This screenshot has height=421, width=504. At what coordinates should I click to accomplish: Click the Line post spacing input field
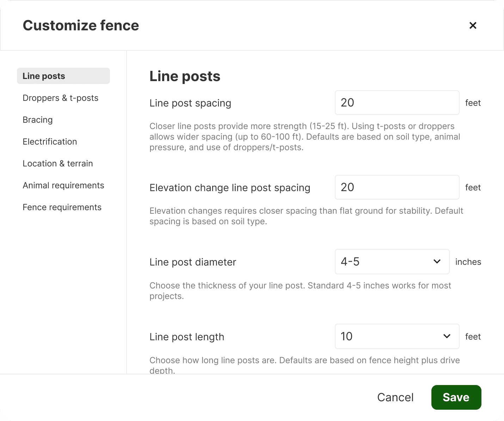(x=397, y=103)
